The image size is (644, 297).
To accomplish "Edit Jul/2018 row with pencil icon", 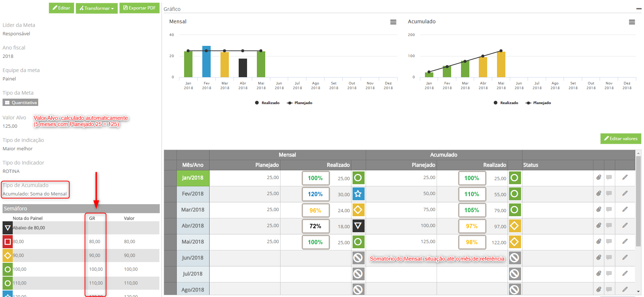I will pos(625,274).
